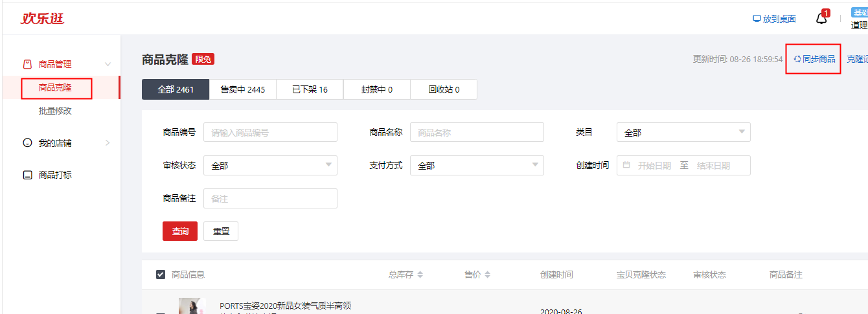Viewport: 868px width, 314px height.
Task: Click the 创建时间 column header
Action: (556, 275)
